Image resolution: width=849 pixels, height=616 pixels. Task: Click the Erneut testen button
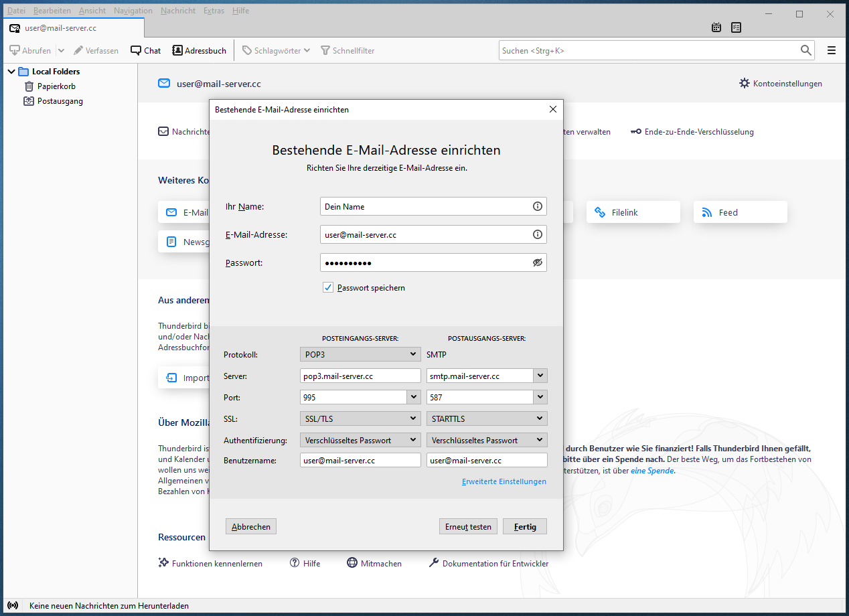(468, 527)
